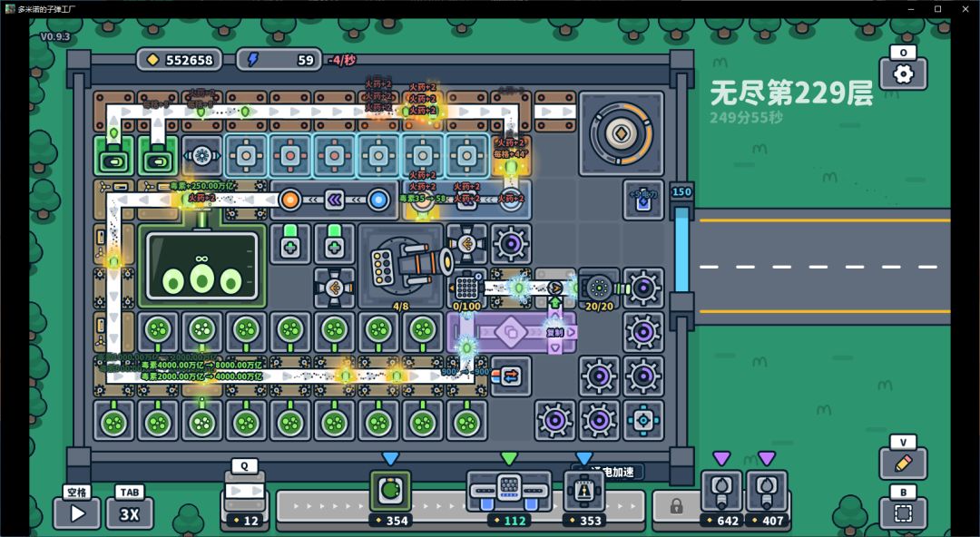Click the purple double-chevron accelerator node
This screenshot has height=537, width=980.
click(334, 200)
